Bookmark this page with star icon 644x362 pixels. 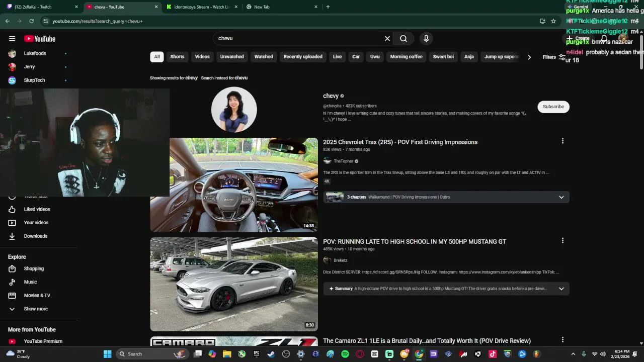(x=553, y=21)
